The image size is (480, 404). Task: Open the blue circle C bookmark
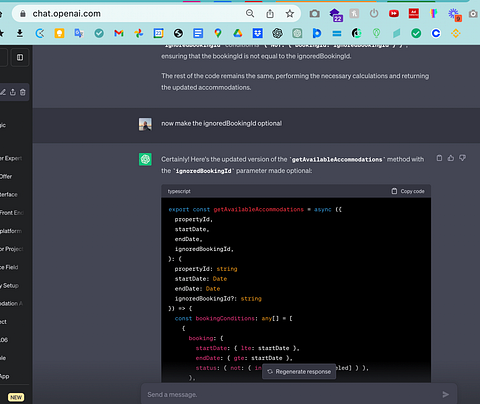click(436, 33)
